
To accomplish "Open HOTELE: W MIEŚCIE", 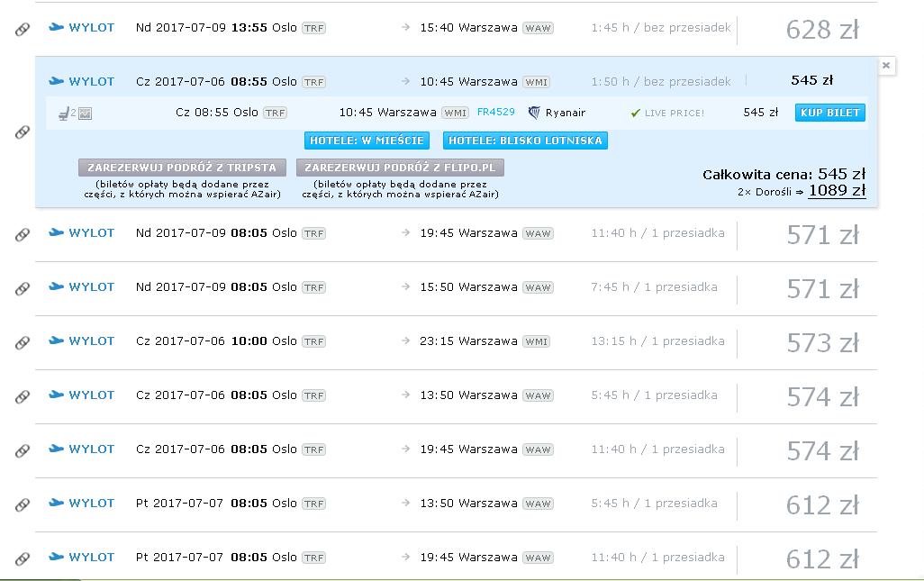I will point(367,141).
